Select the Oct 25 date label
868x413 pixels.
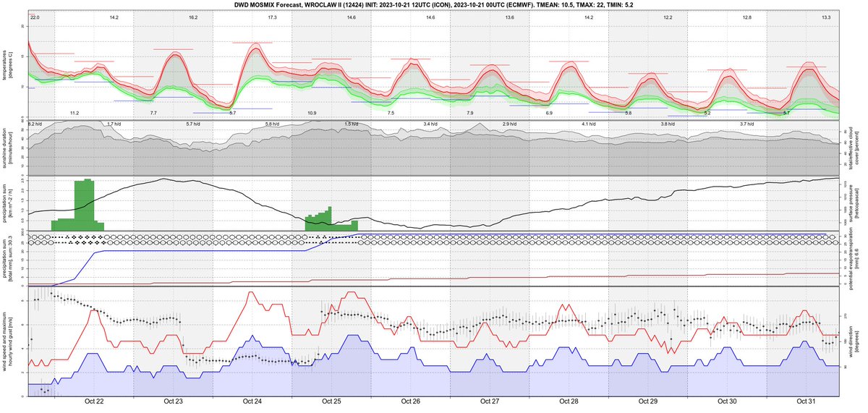(331, 401)
